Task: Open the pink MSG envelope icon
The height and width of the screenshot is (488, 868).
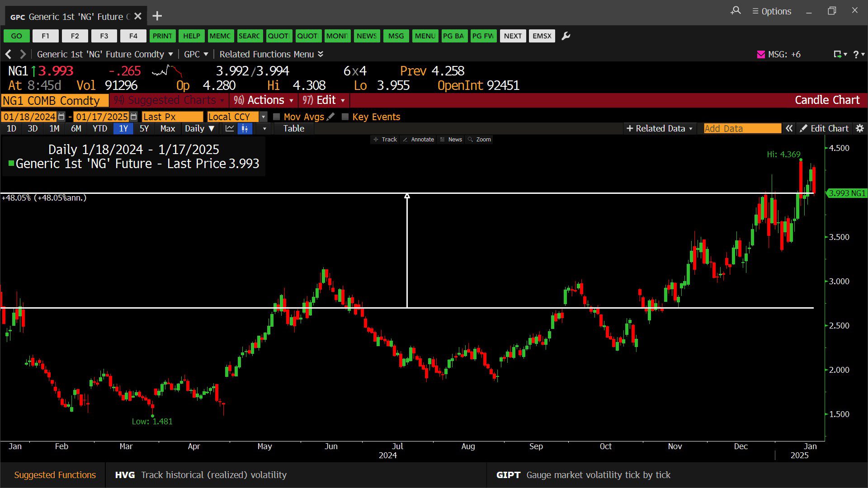Action: point(761,54)
